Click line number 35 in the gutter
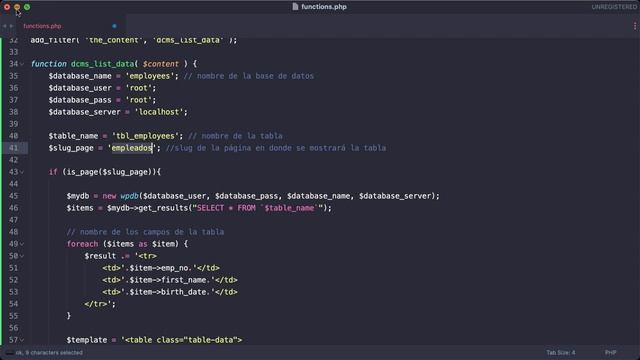 pos(13,76)
